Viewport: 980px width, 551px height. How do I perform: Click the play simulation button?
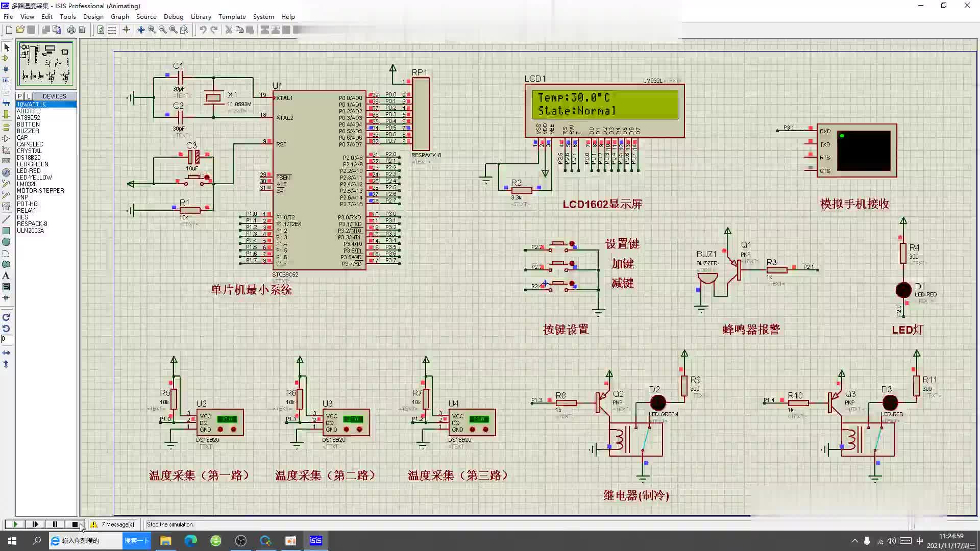pyautogui.click(x=13, y=524)
